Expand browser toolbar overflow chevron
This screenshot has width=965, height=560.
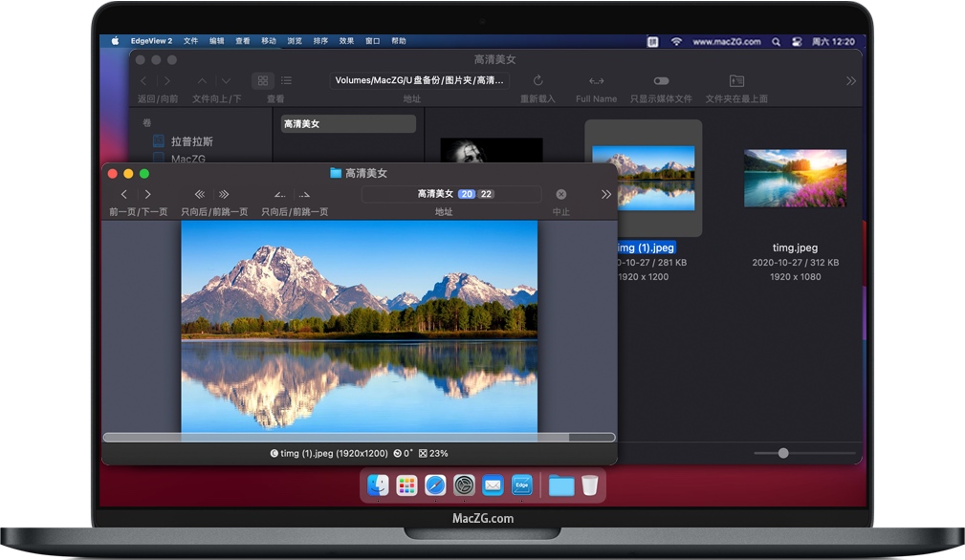[x=850, y=81]
